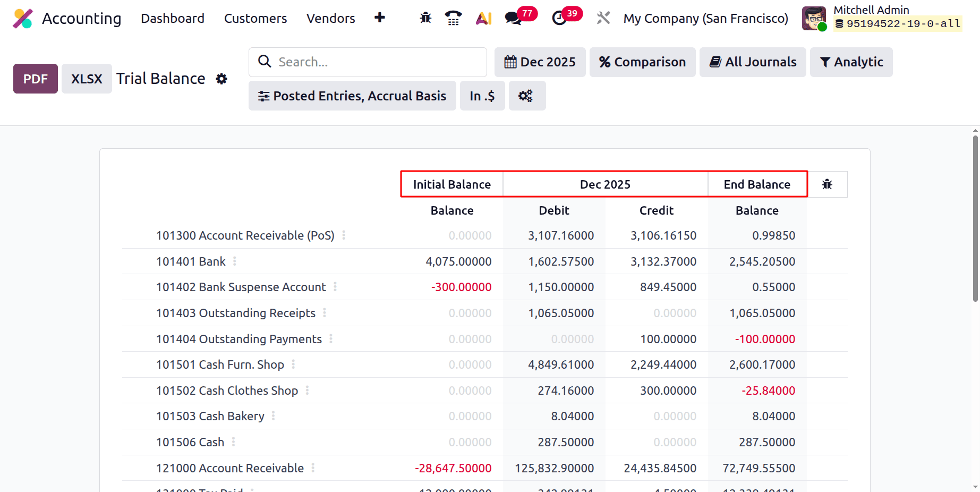Image resolution: width=980 pixels, height=492 pixels.
Task: Click the database label 95194522-19-0-all
Action: coord(898,24)
